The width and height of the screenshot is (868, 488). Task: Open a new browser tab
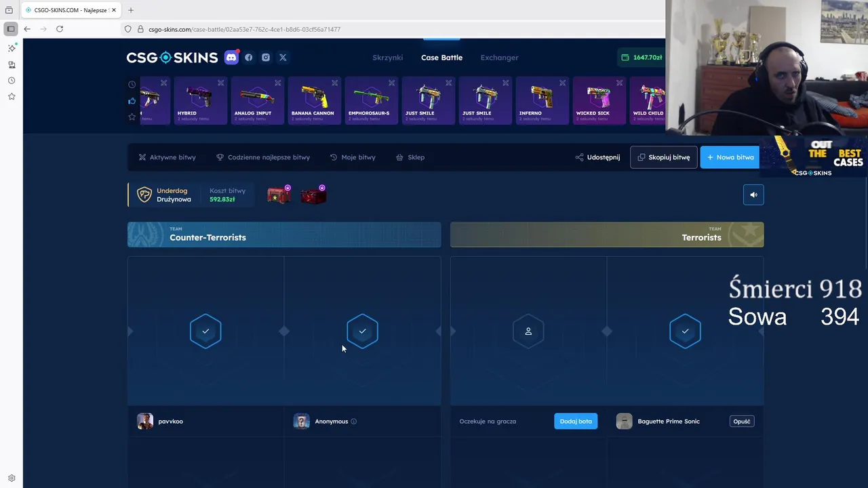click(131, 10)
